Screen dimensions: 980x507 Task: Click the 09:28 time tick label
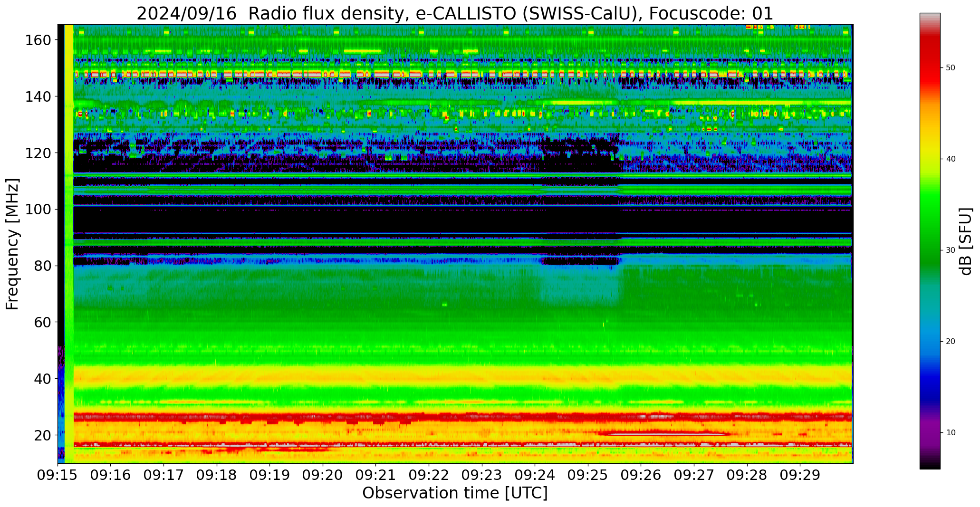pyautogui.click(x=747, y=475)
